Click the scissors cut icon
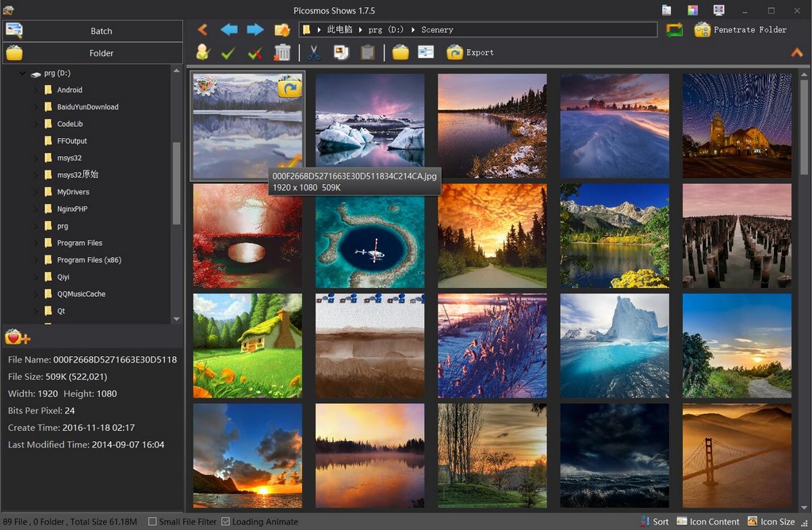 (314, 52)
